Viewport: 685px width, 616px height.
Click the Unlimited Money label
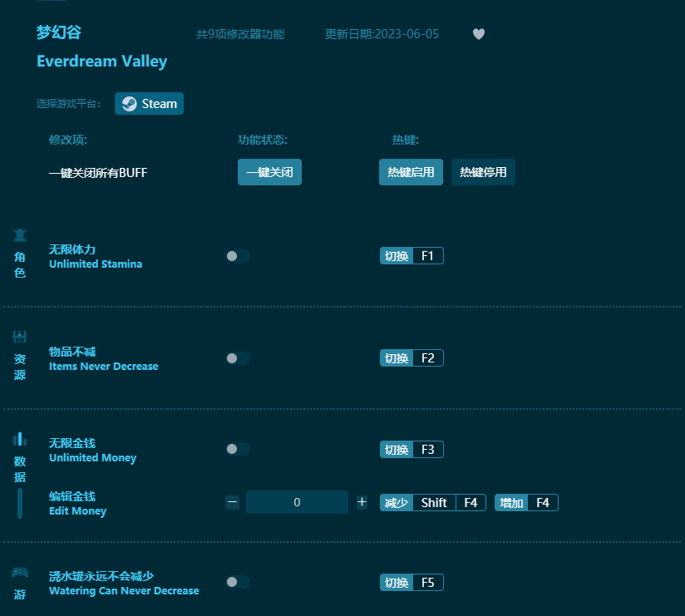[92, 458]
